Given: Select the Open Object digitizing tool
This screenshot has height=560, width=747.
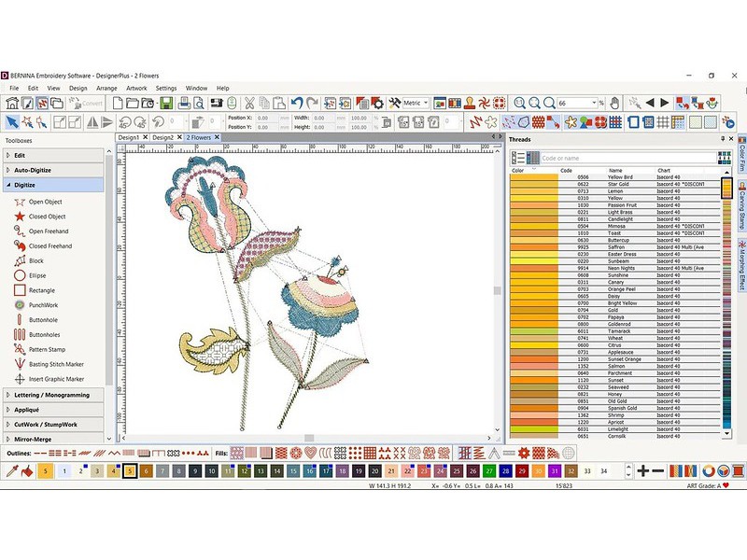Looking at the screenshot, I should pyautogui.click(x=45, y=201).
